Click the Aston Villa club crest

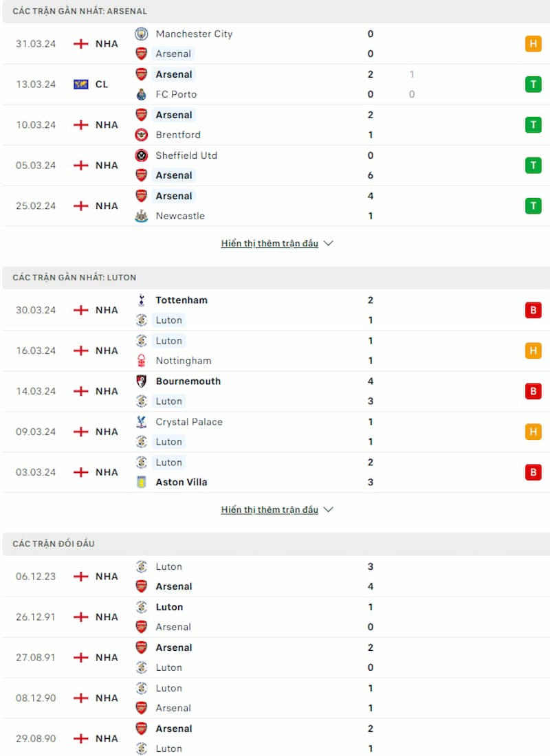(x=142, y=482)
